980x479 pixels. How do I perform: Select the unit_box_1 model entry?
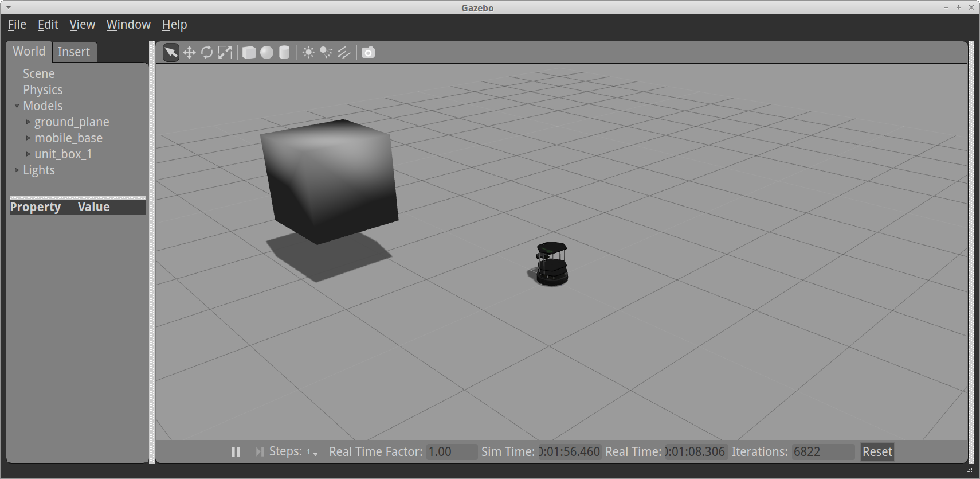[x=63, y=154]
